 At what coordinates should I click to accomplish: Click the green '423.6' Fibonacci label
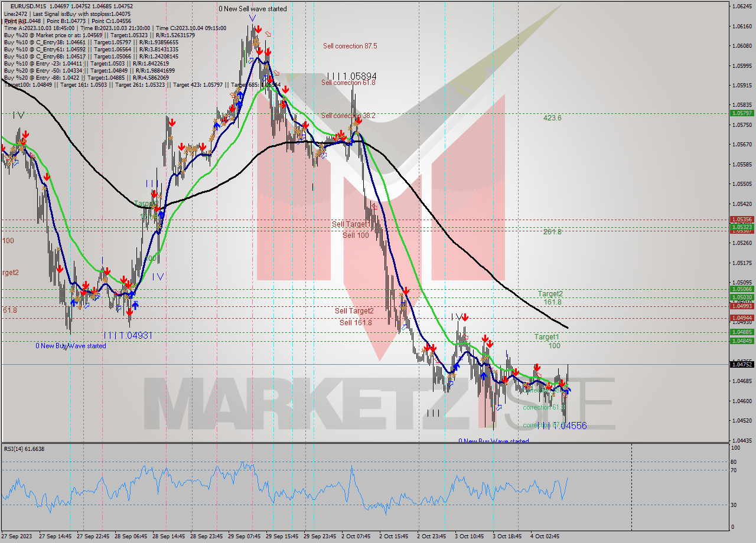click(x=552, y=118)
